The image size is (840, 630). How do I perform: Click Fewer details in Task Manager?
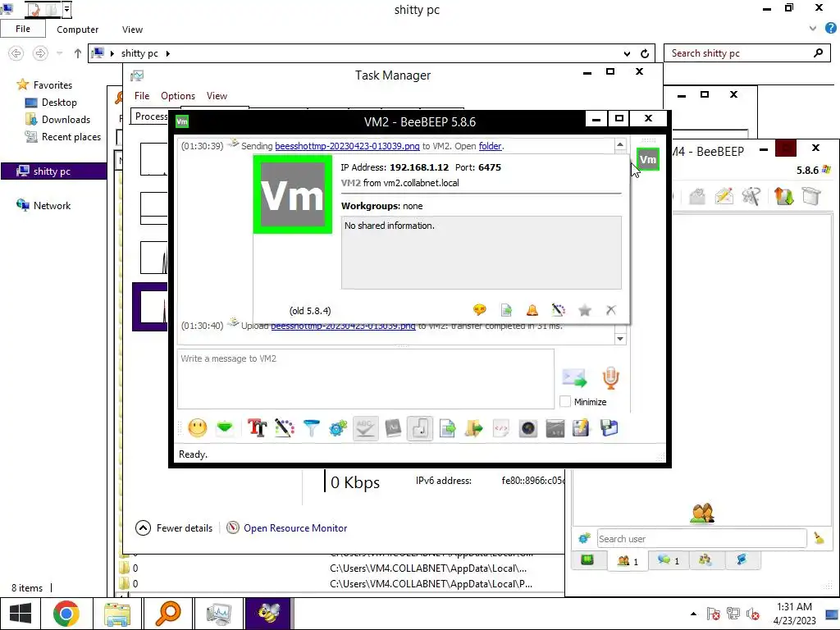[174, 527]
